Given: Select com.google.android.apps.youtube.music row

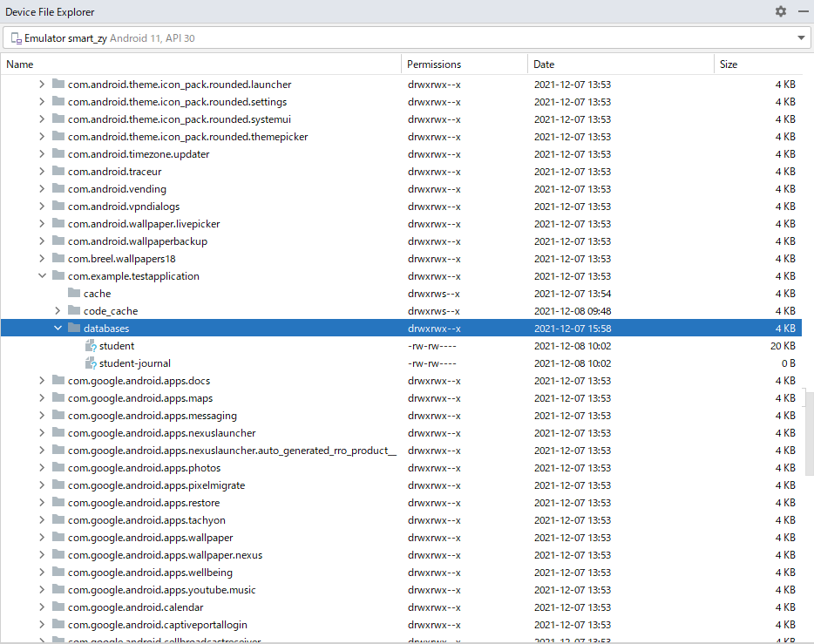Looking at the screenshot, I should point(401,590).
